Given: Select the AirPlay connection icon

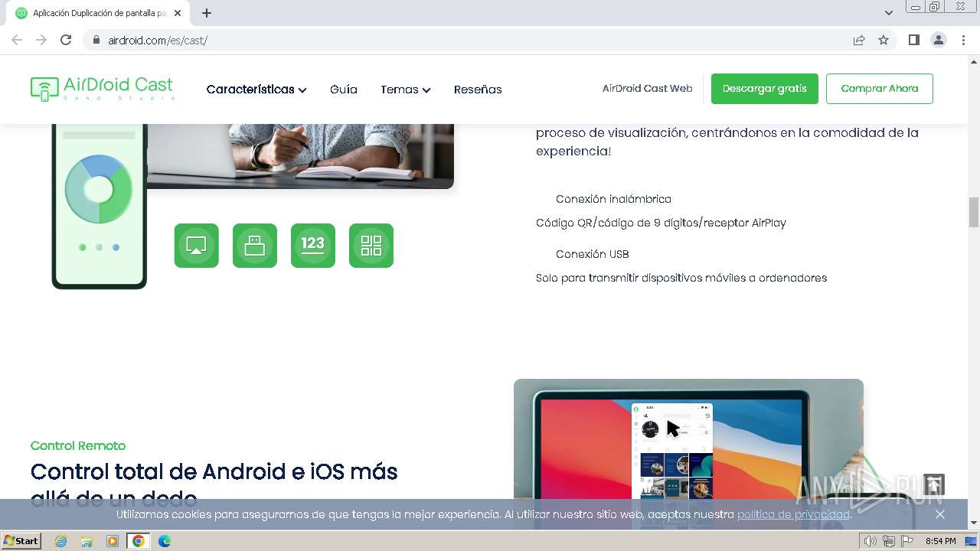Looking at the screenshot, I should [197, 246].
